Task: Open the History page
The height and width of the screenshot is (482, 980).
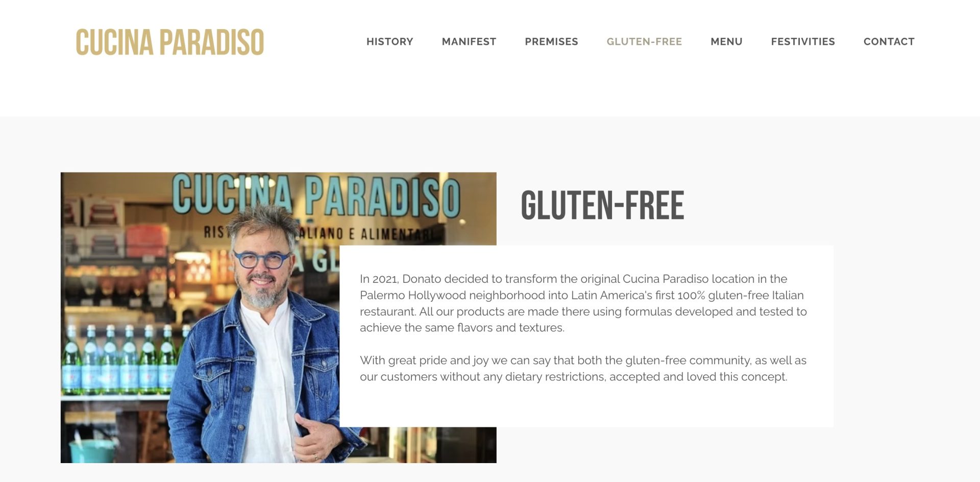Action: pos(390,41)
